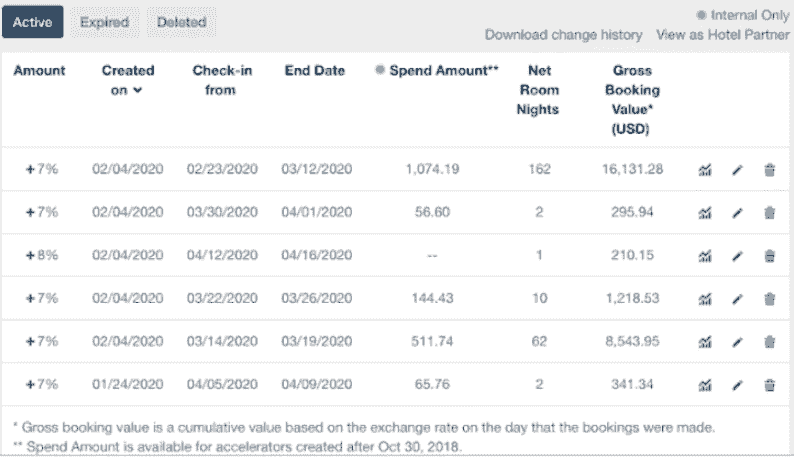Screen dimensions: 794x458
Task: Open chart for the 1,218.53 booking row
Action: (705, 299)
